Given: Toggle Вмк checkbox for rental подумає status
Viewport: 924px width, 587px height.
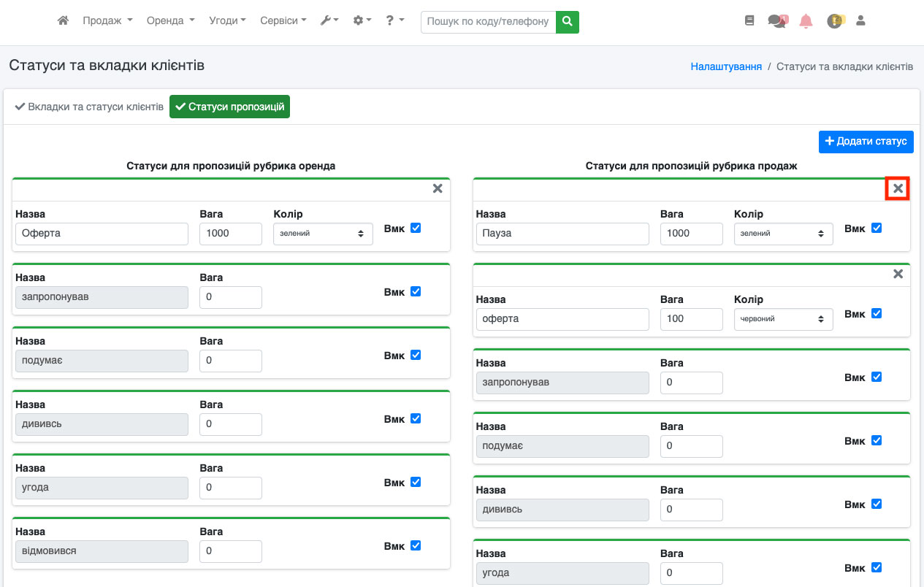Looking at the screenshot, I should tap(416, 355).
